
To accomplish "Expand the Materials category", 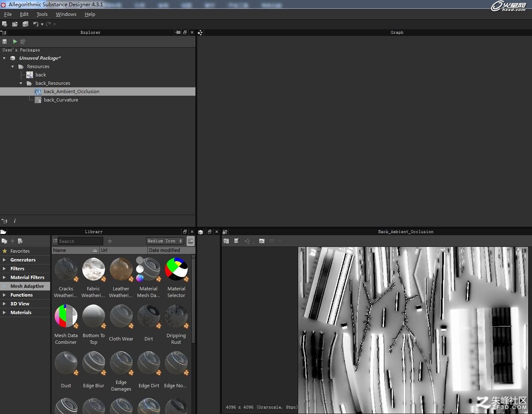I will [4, 312].
